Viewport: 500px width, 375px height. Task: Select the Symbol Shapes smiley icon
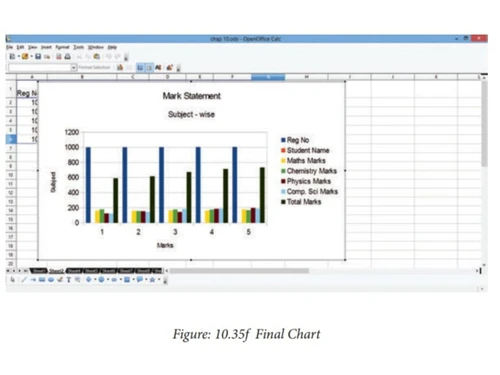click(x=101, y=279)
